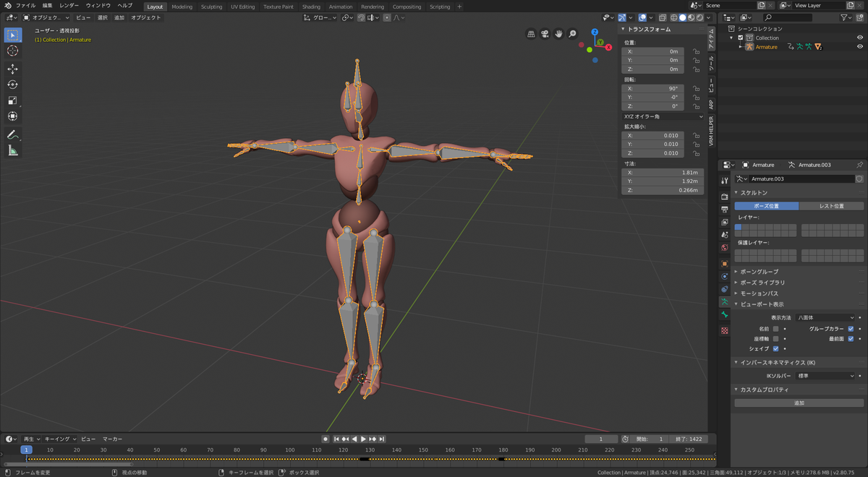Open the Scene properties tab icon
The width and height of the screenshot is (868, 477).
pyautogui.click(x=725, y=235)
